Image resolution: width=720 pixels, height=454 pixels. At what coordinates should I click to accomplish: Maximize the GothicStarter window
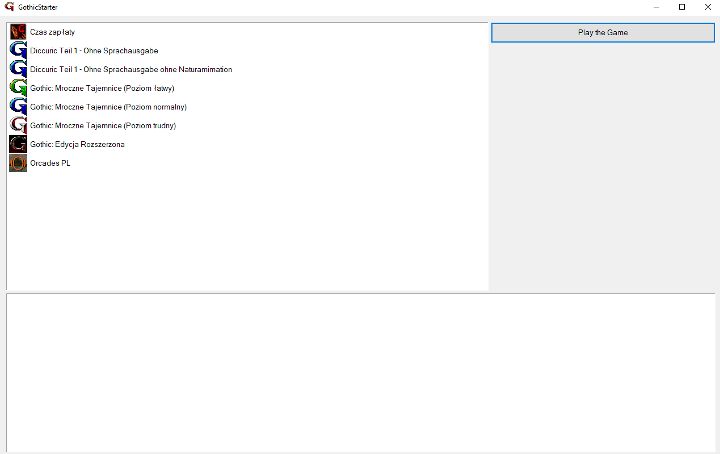[x=682, y=7]
